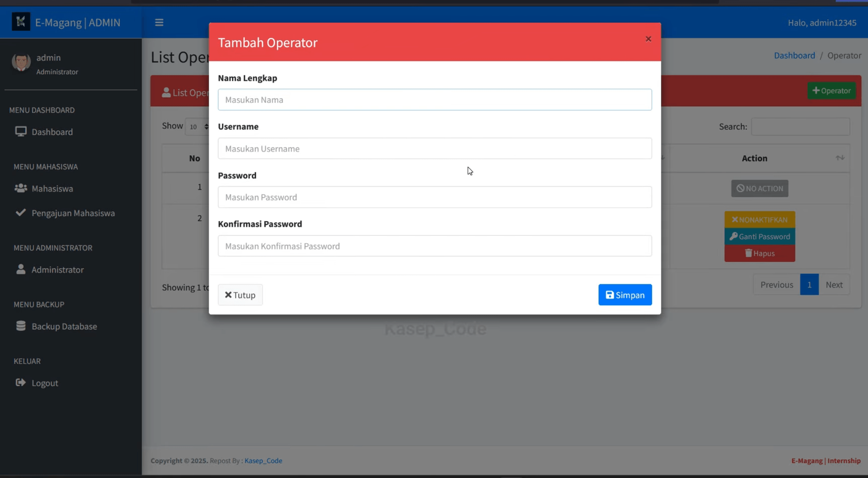Screen dimensions: 868x478
Task: Click the MENU DASHBOARD section label
Action: [x=42, y=110]
